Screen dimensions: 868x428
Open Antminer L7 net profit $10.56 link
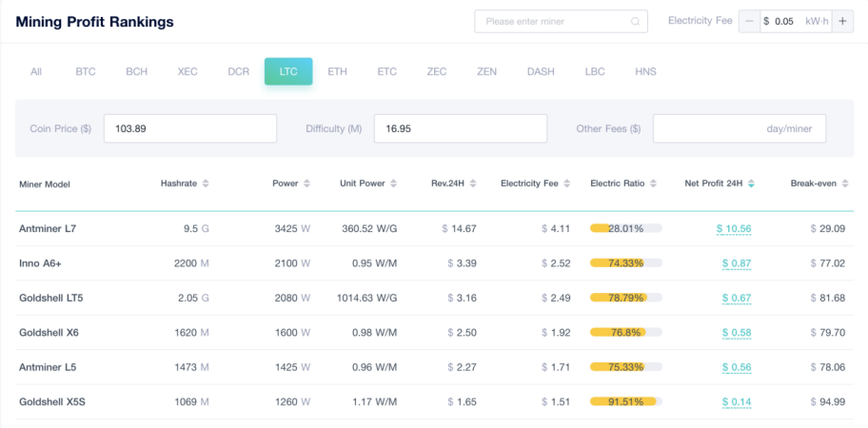734,229
